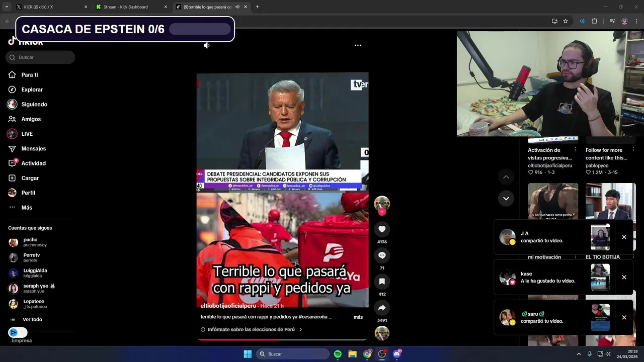The height and width of the screenshot is (362, 644).
Task: Toggle the extension power switch above Empresa
Action: pos(18,332)
